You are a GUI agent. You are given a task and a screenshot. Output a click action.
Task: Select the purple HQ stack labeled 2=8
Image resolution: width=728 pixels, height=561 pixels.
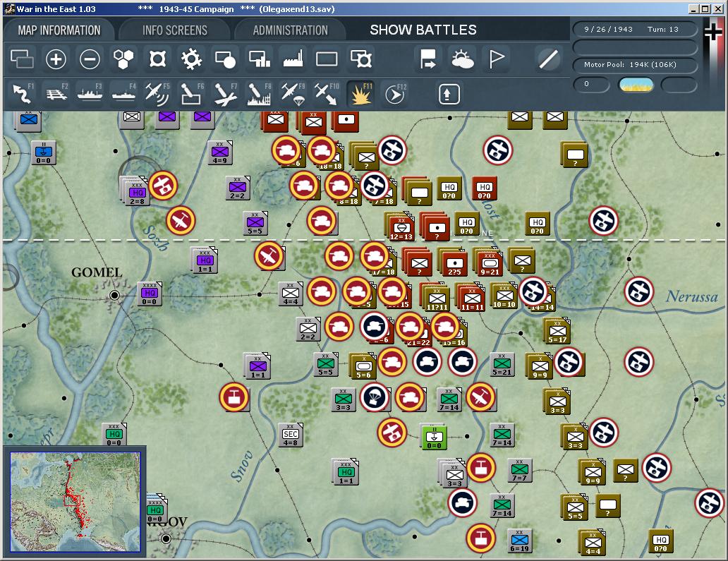(x=135, y=192)
